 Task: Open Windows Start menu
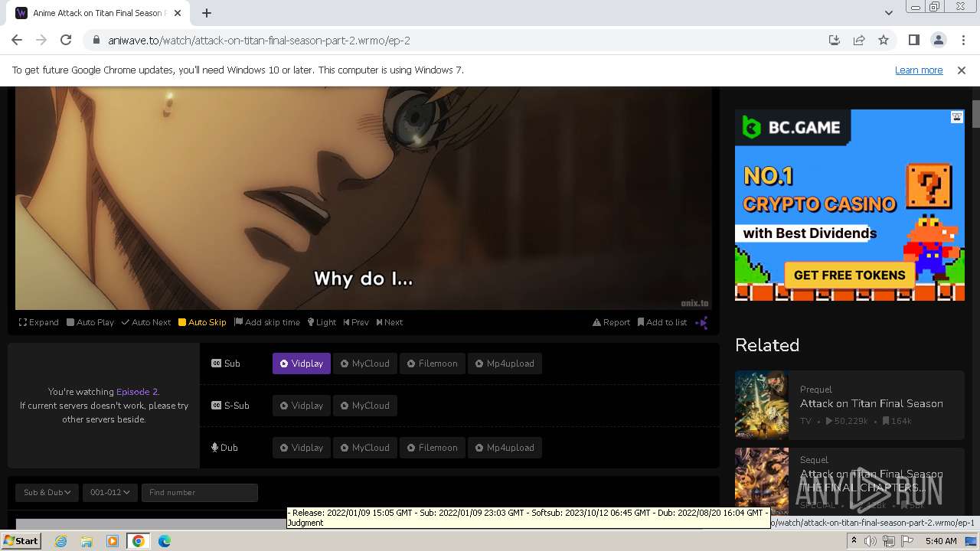21,541
